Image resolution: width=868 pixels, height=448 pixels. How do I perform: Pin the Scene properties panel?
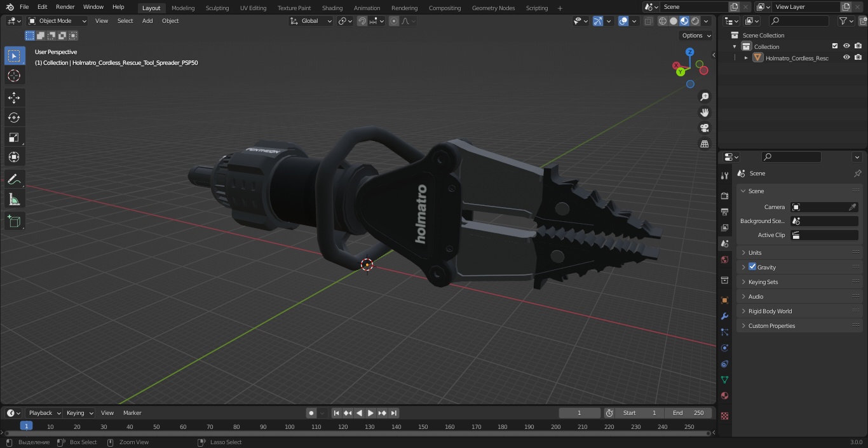[x=857, y=173]
